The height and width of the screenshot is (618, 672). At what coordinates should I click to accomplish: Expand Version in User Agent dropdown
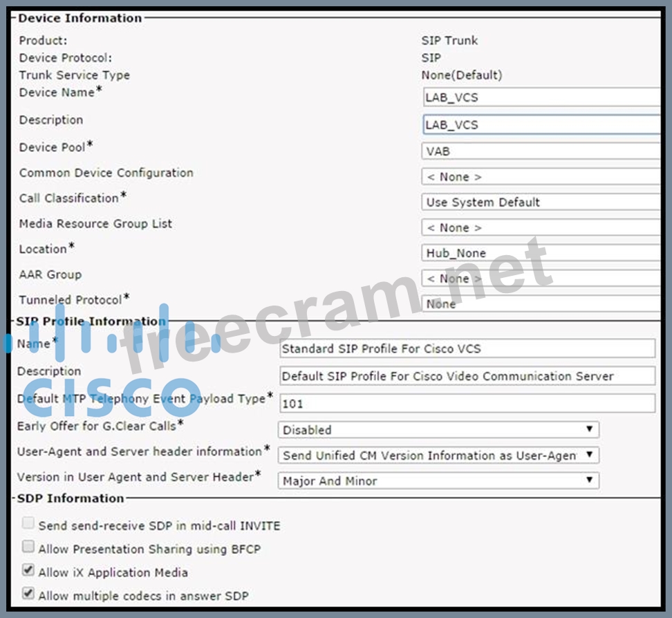pos(438,481)
